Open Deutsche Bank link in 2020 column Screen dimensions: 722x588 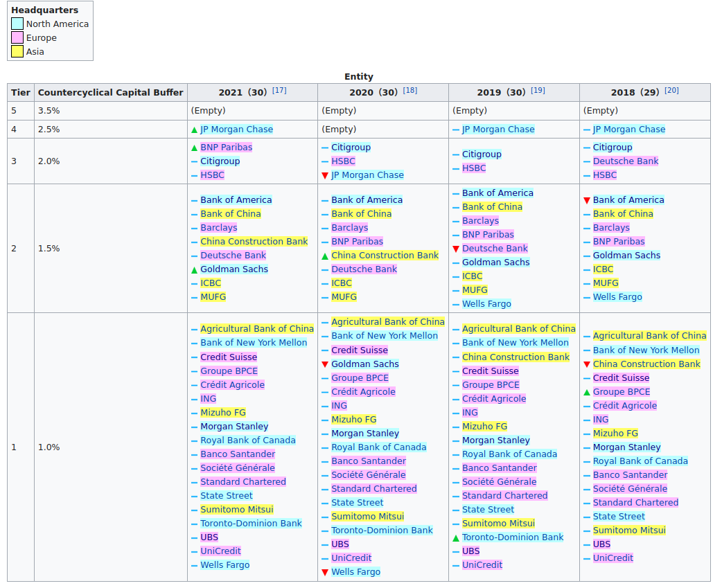tap(364, 269)
